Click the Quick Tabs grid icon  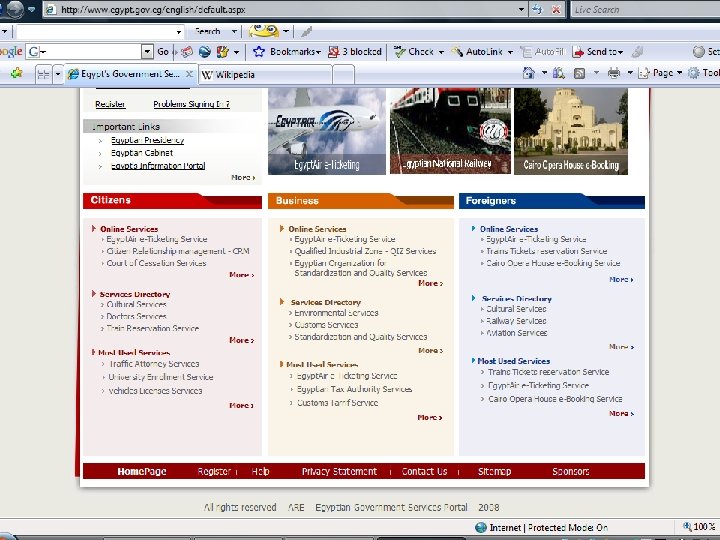click(43, 74)
